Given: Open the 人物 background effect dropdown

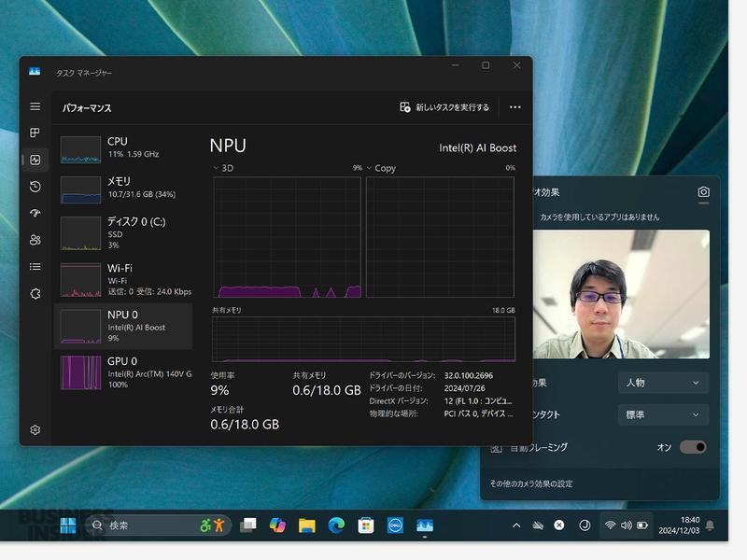Looking at the screenshot, I should [663, 383].
